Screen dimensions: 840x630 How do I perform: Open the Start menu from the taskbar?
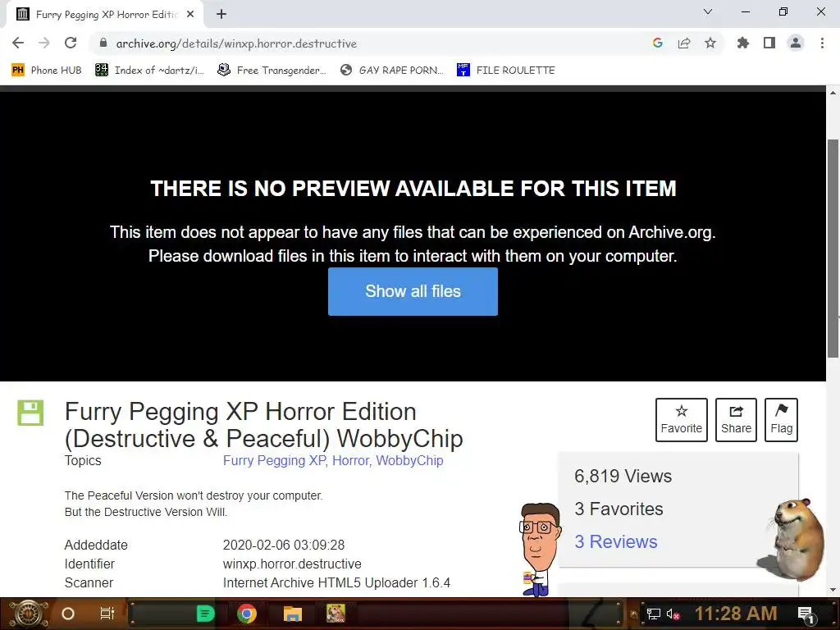(x=29, y=614)
